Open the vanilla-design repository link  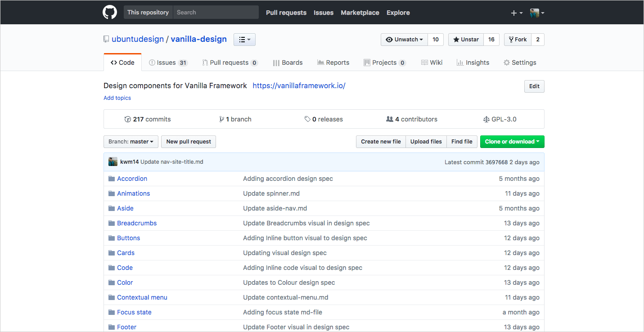point(199,39)
